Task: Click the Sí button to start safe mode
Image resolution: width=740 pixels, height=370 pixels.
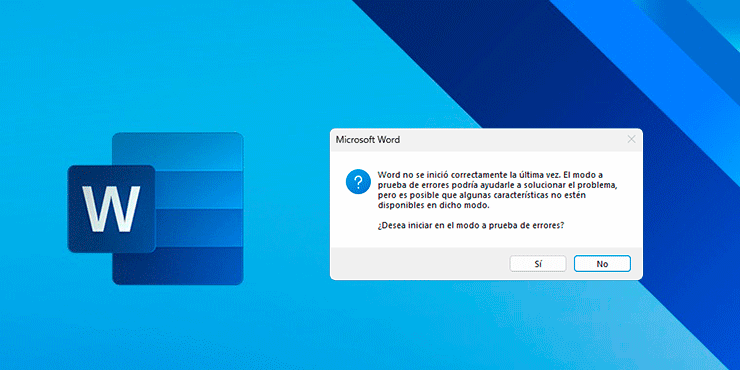Action: click(538, 264)
